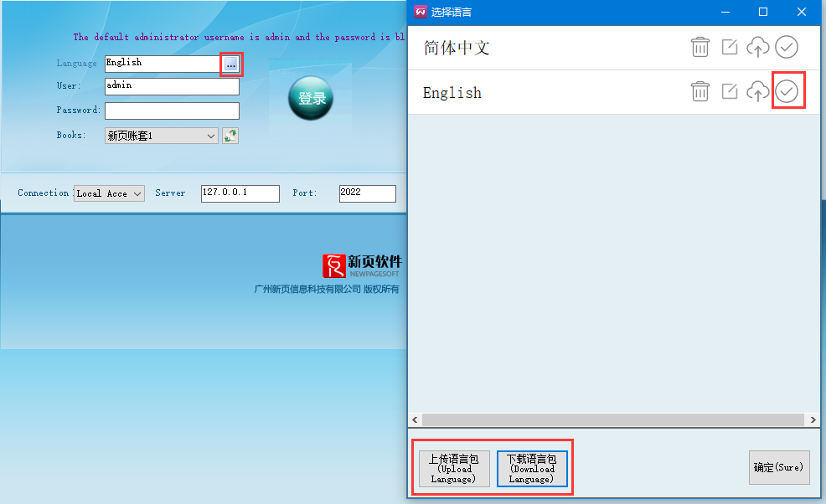Upload the 简体中文 language to cloud
The width and height of the screenshot is (826, 504).
pyautogui.click(x=757, y=48)
